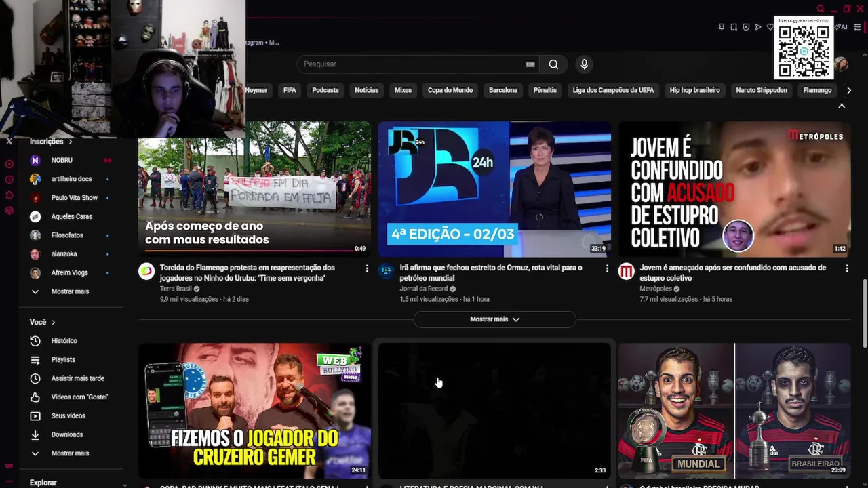
Task: Select the Mixes filter chip
Action: click(403, 90)
